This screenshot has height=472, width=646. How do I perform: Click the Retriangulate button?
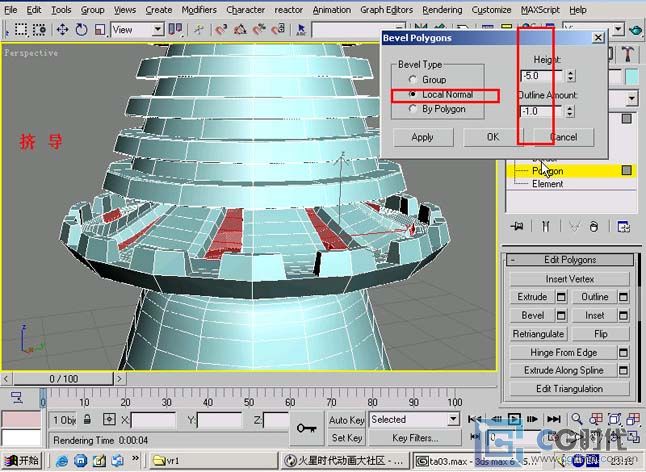point(538,334)
